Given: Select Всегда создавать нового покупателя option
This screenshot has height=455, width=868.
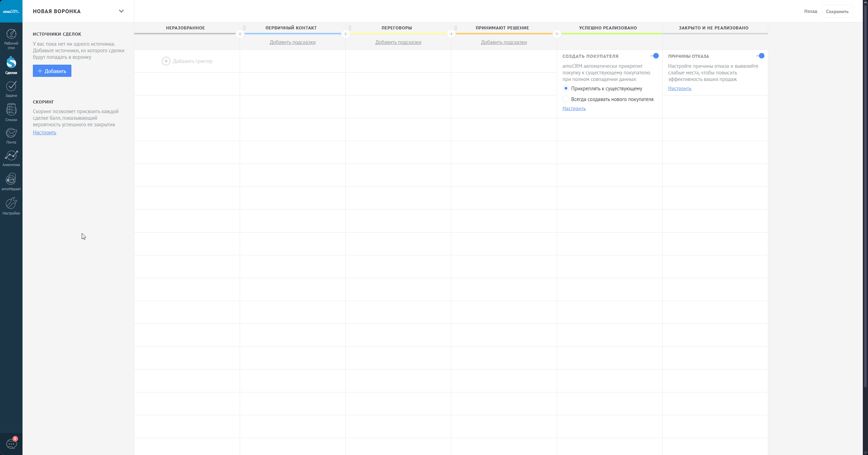Looking at the screenshot, I should click(566, 99).
